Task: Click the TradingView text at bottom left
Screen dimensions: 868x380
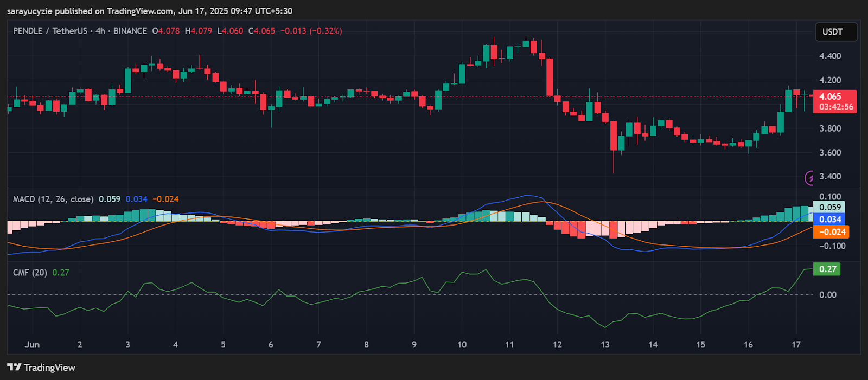Action: [49, 368]
